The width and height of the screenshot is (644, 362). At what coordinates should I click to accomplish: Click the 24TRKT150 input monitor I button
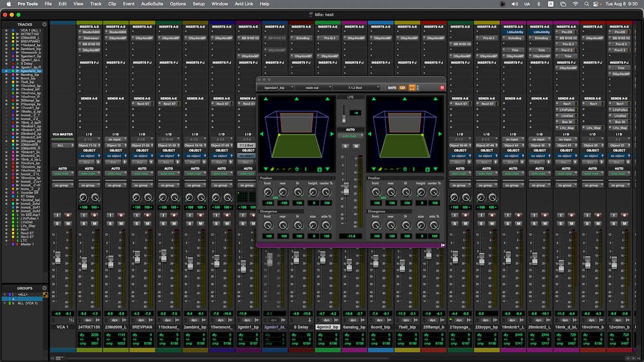(83, 215)
